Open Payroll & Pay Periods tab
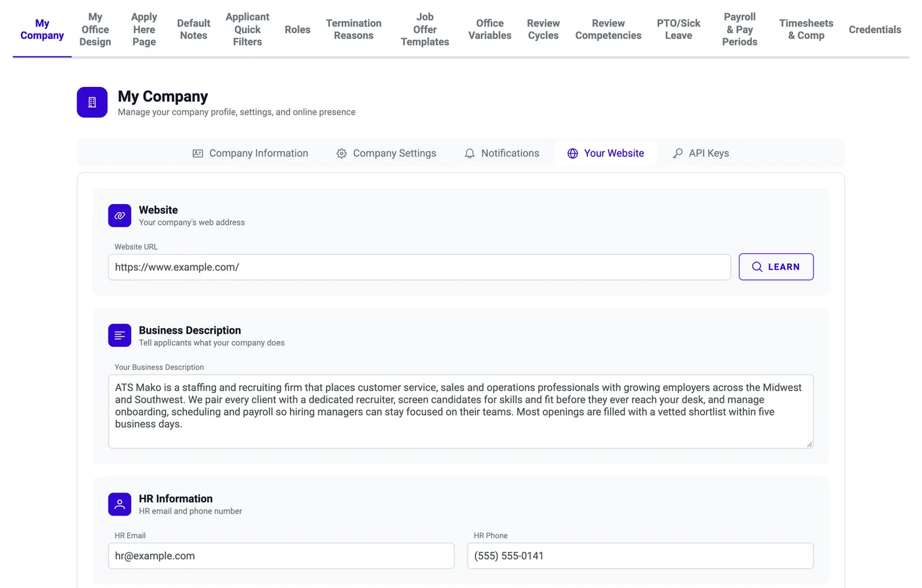This screenshot has width=922, height=588. 740,30
